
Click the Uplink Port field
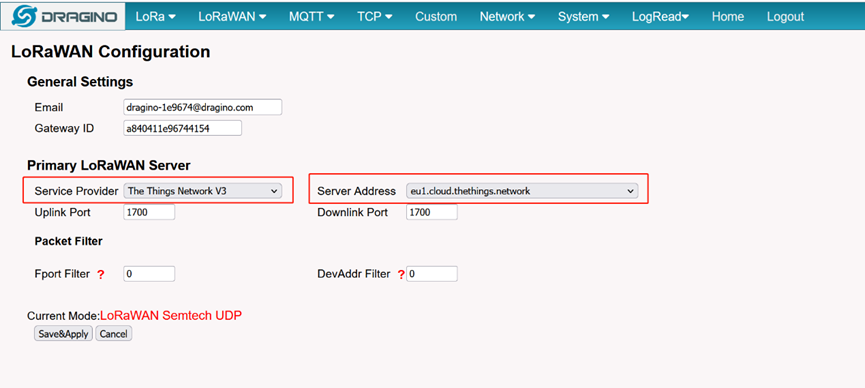pyautogui.click(x=149, y=212)
